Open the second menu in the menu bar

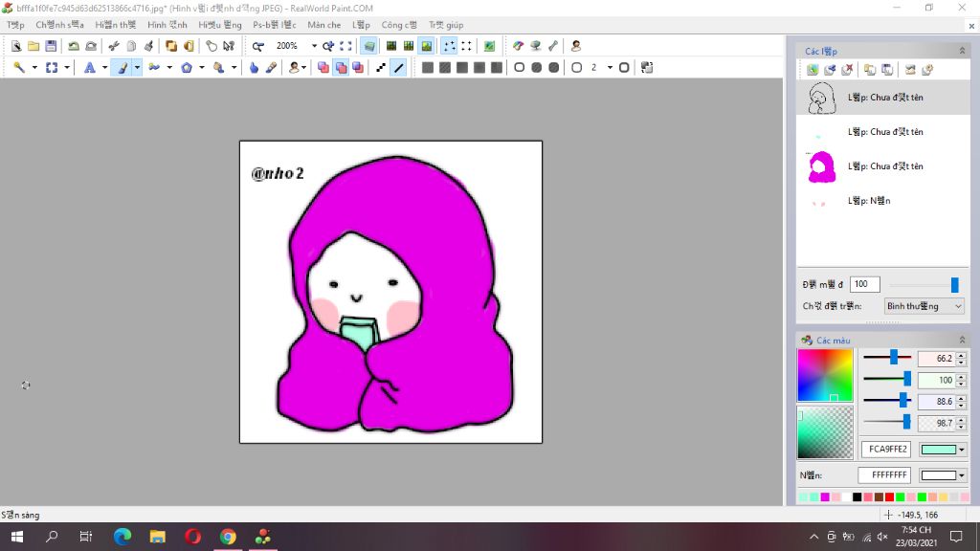coord(59,25)
